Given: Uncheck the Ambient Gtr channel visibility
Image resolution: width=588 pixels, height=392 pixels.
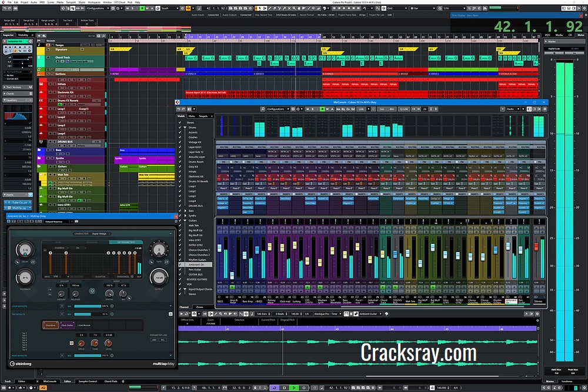Looking at the screenshot, I should [180, 264].
